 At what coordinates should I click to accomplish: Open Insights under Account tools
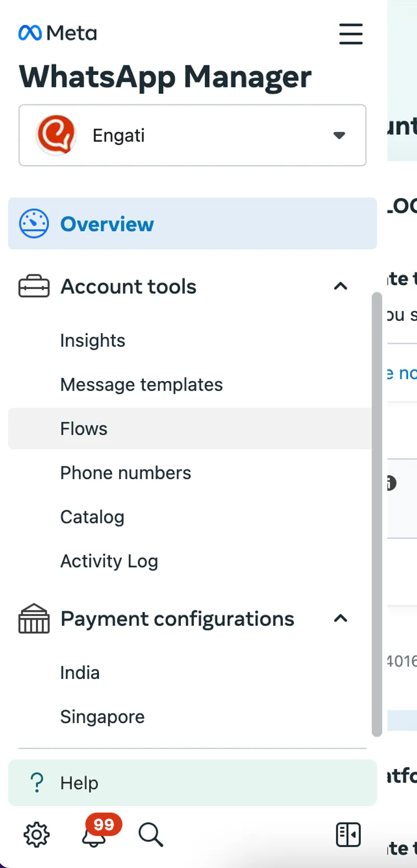pyautogui.click(x=93, y=341)
